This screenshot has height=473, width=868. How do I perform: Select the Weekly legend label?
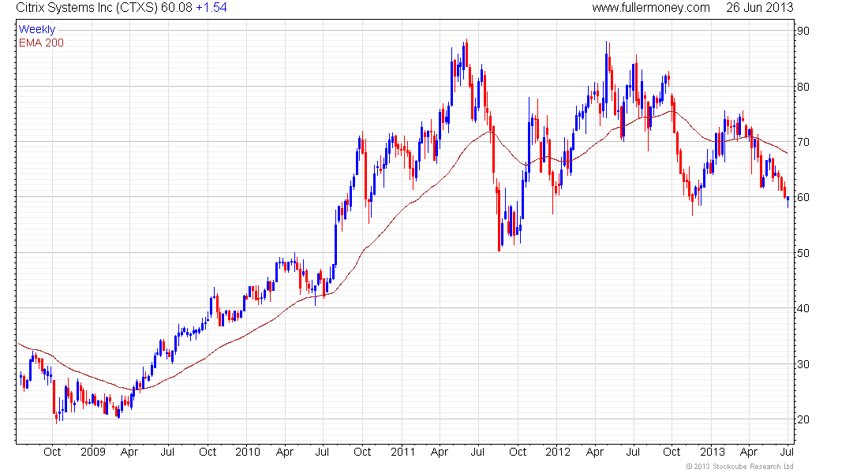37,30
